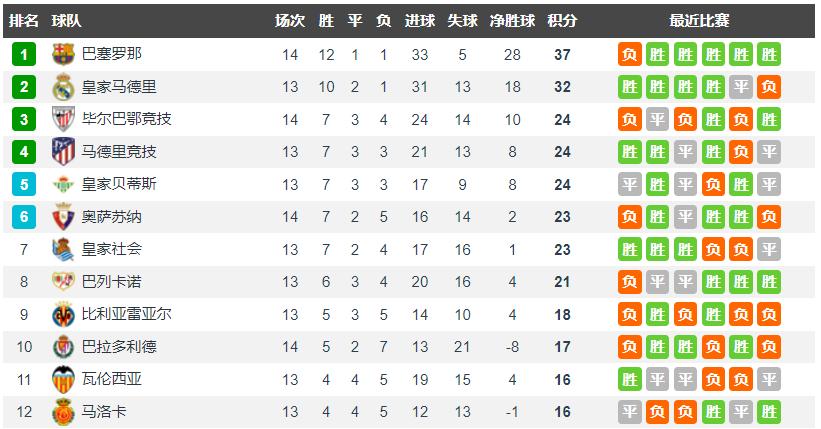The image size is (821, 429).
Task: Click the 排名 column header
Action: [x=24, y=21]
